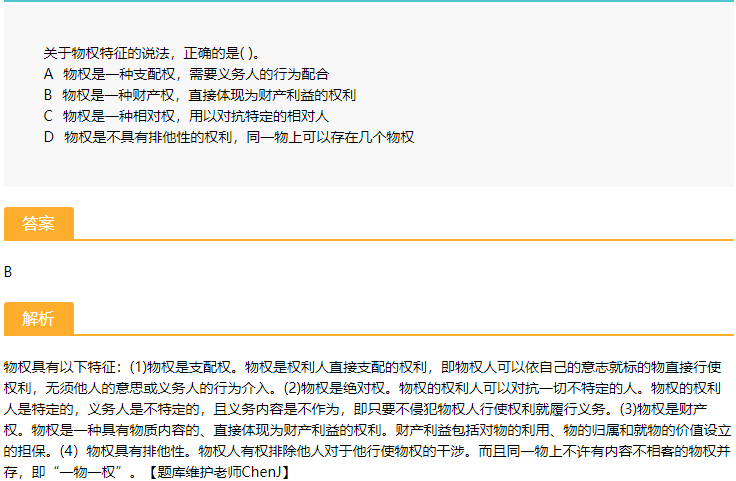Viewport: 736px width, 481px height.
Task: Click the explanation line about 财产利益包括对物的利用
Action: click(x=368, y=430)
